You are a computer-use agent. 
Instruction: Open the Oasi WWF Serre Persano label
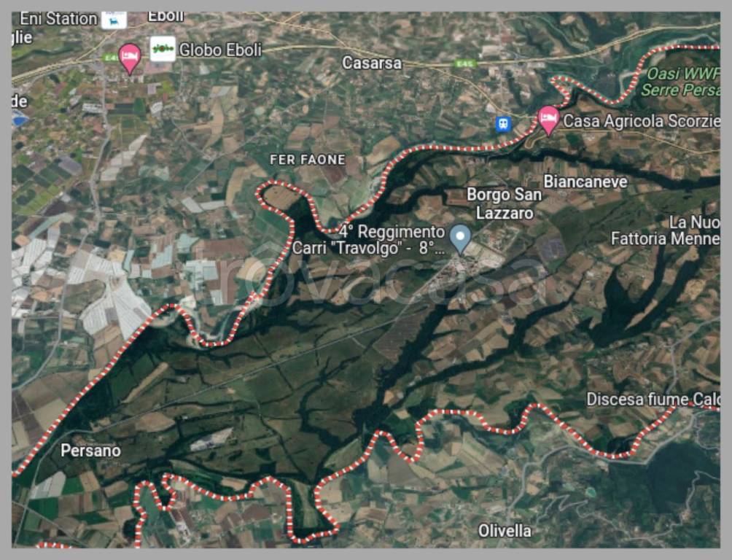tap(680, 81)
